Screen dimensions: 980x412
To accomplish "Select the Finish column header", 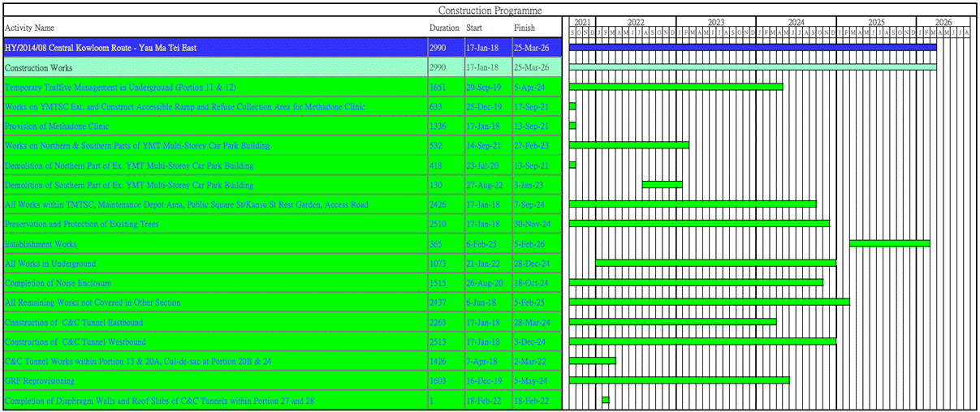I will tap(525, 28).
